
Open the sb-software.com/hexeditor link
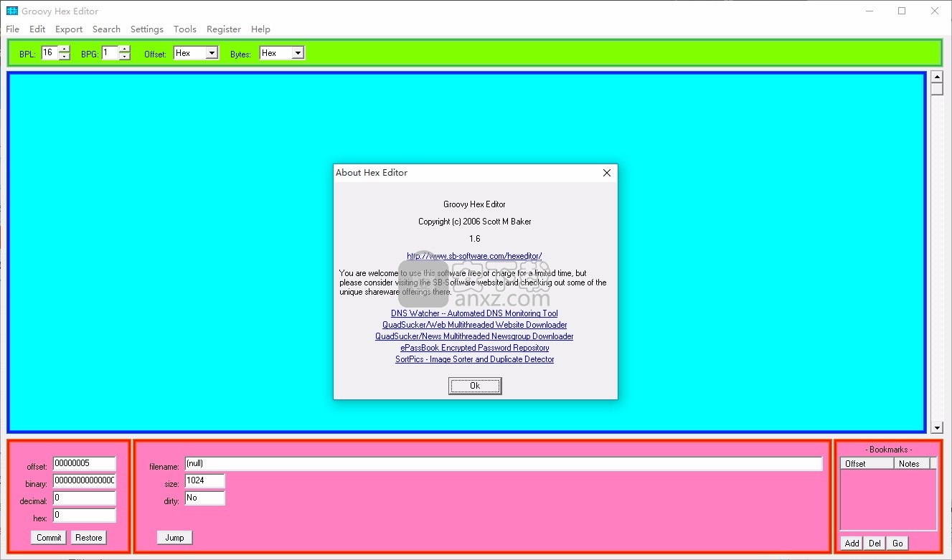[x=474, y=256]
